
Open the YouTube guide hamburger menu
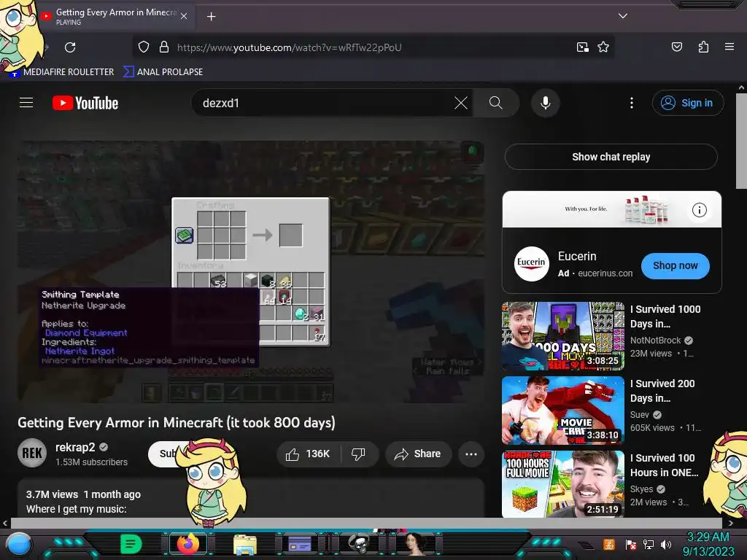(26, 102)
